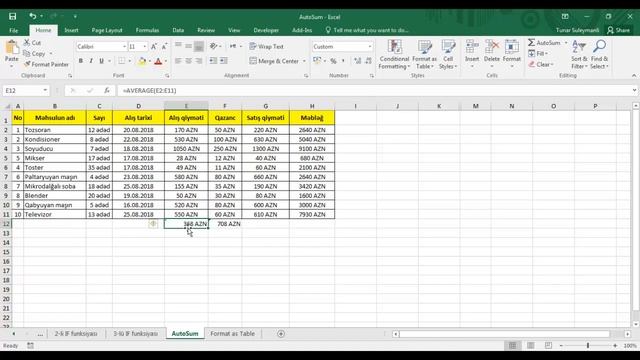Open the Custom number format dropdown
The height and width of the screenshot is (360, 640).
370,47
